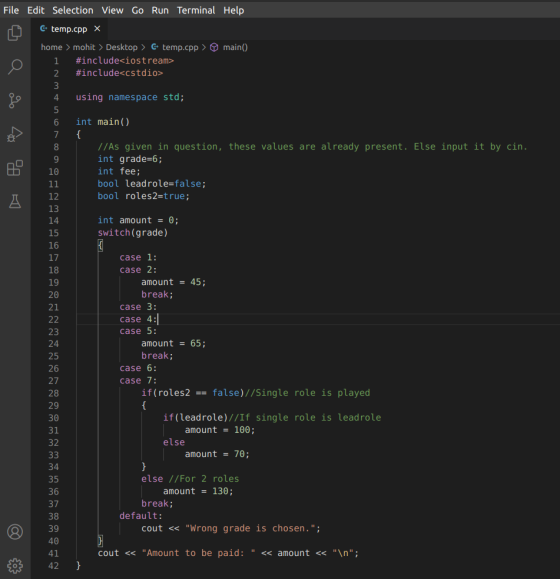Click on 'int amount = 0;' line
The width and height of the screenshot is (560, 579).
pyautogui.click(x=138, y=220)
